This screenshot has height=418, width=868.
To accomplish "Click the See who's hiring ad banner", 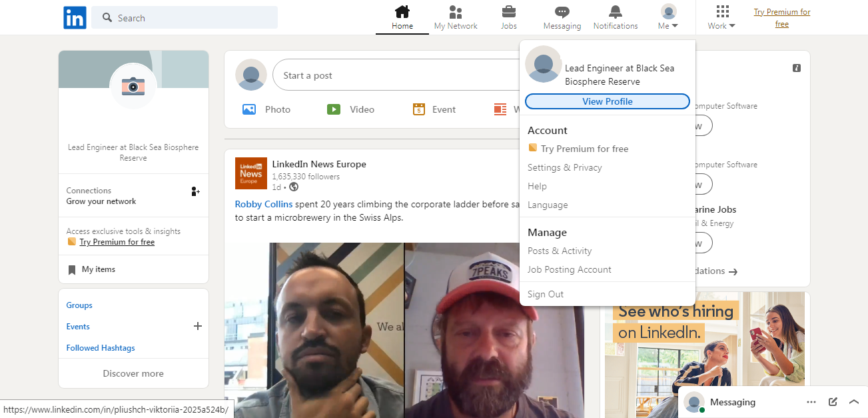I will [x=705, y=355].
